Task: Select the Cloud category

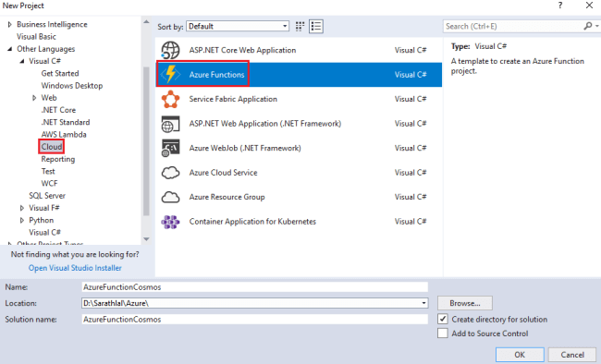Action: (52, 147)
